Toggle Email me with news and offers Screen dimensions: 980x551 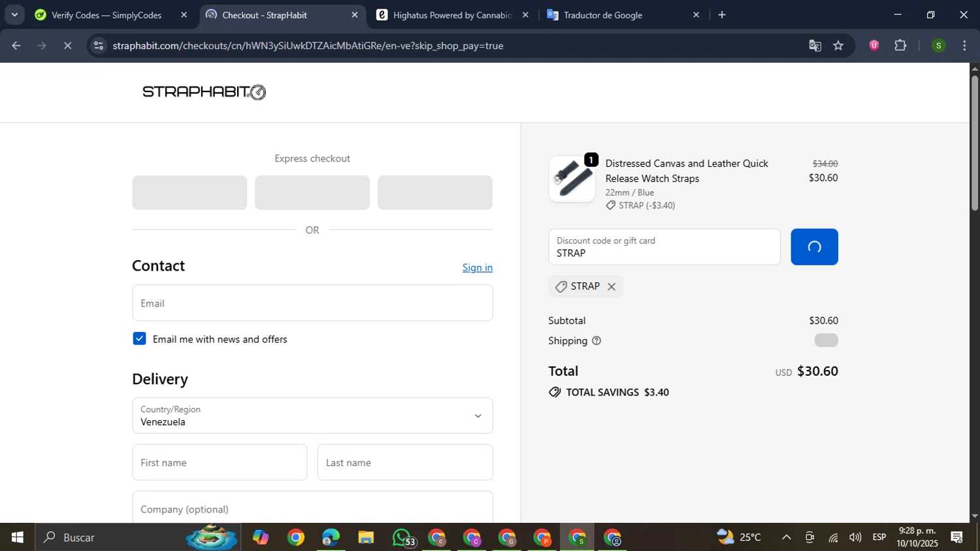tap(139, 339)
